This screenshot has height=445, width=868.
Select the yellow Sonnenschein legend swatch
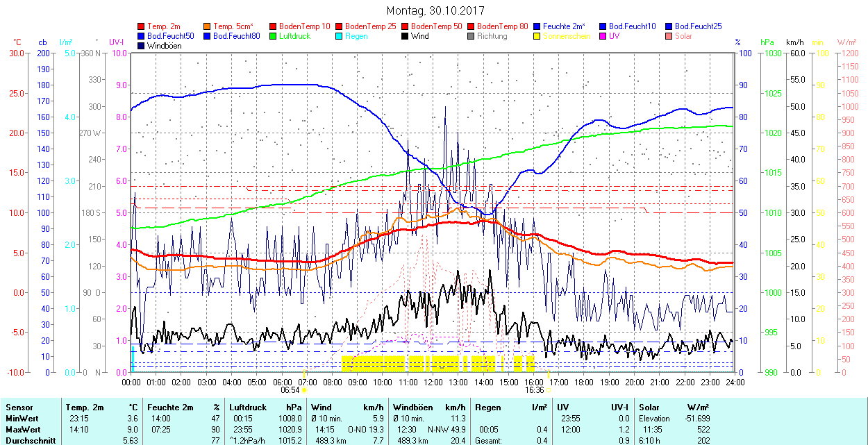pos(537,36)
